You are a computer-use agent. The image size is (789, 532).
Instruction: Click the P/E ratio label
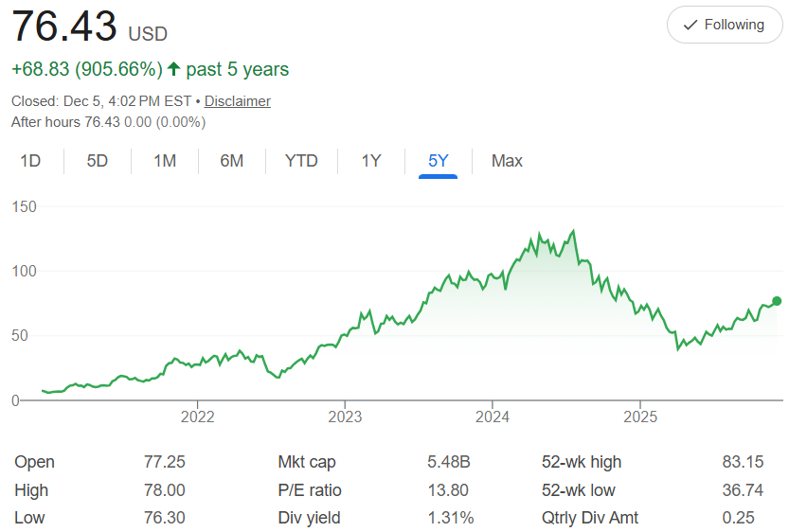coord(310,490)
